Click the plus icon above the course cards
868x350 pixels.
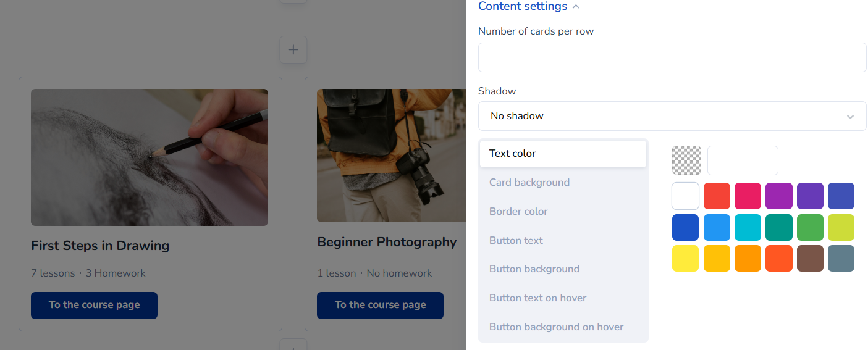click(x=293, y=49)
